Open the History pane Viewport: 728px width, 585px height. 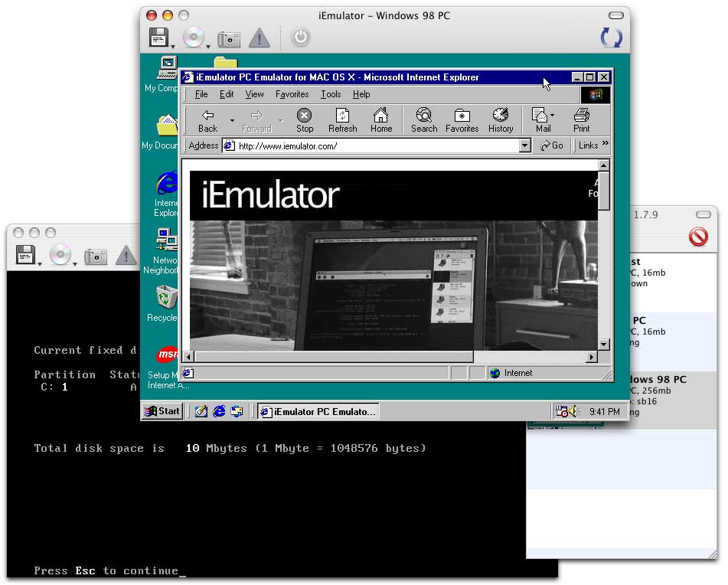pos(501,120)
